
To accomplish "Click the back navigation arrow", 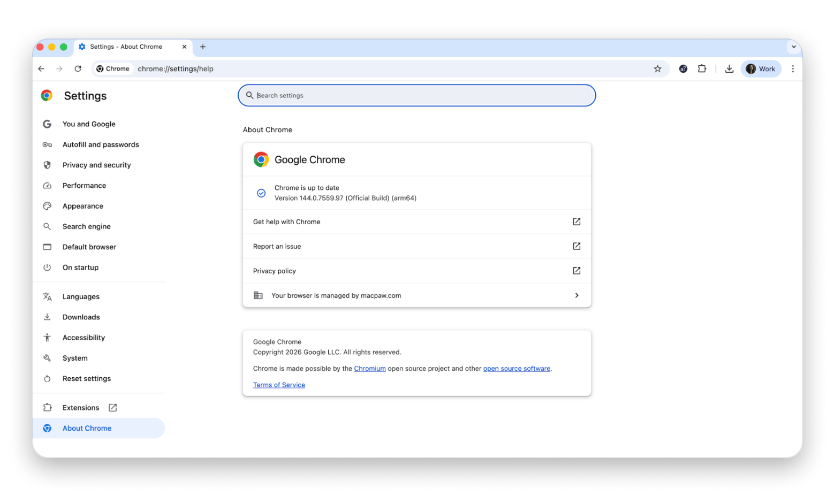I will point(41,68).
